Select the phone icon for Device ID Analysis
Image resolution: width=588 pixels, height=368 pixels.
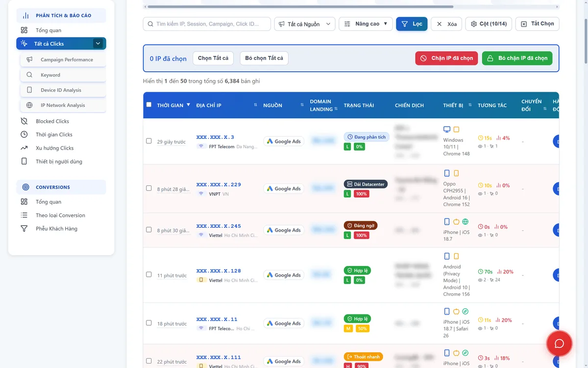[29, 90]
